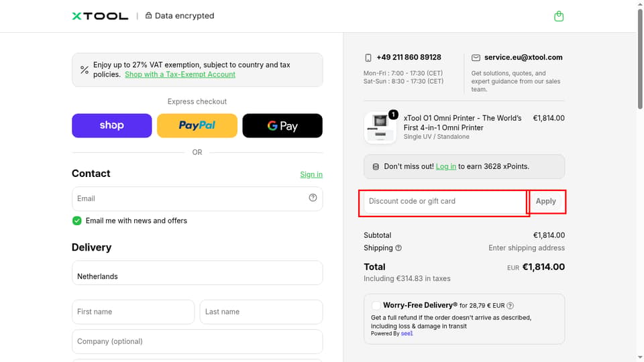644x362 pixels.
Task: Open the shopping bag cart icon
Action: tap(559, 16)
